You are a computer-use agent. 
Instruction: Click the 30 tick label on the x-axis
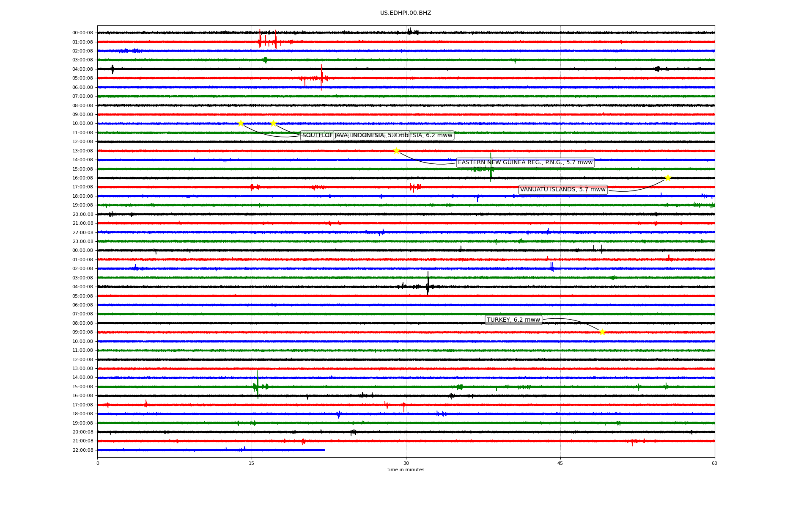click(406, 463)
